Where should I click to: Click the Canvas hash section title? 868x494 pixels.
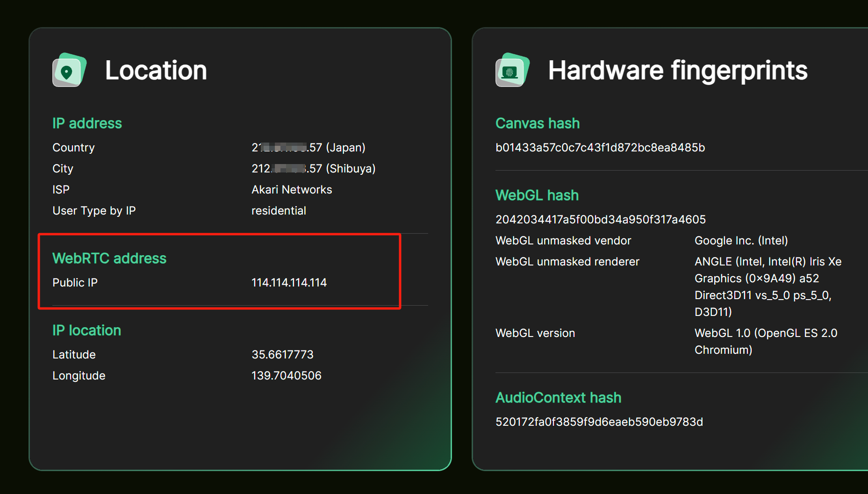[x=538, y=123]
